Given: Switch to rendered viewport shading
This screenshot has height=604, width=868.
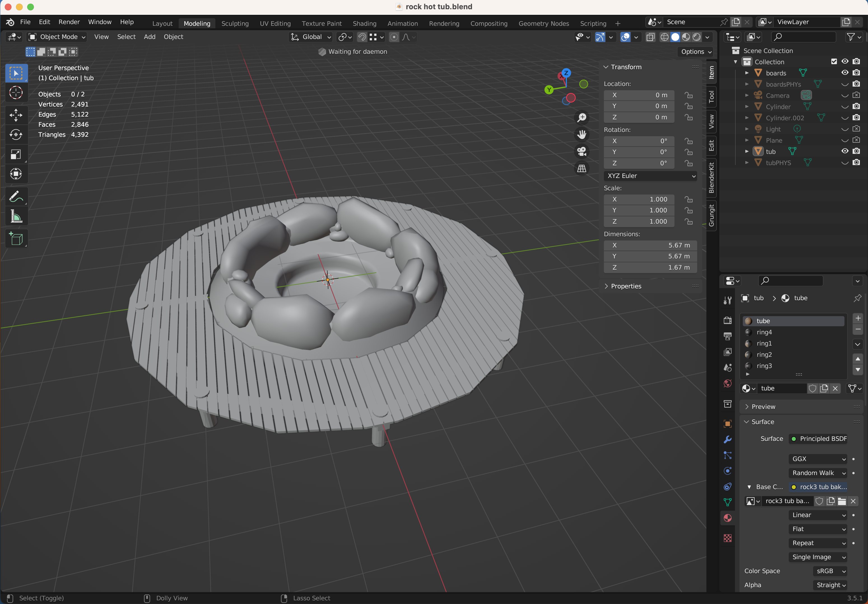Looking at the screenshot, I should (x=697, y=37).
